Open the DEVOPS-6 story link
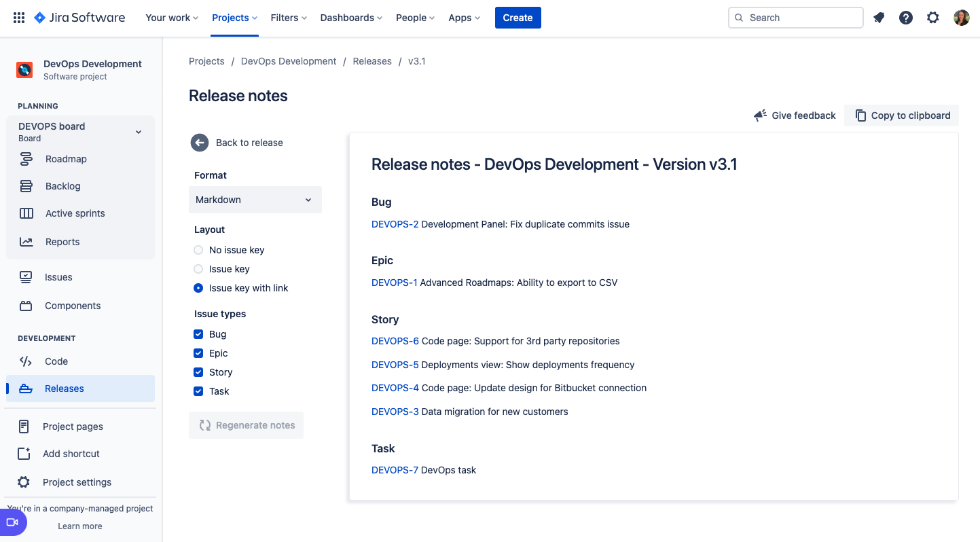Screen dimensions: 980x542 point(395,341)
